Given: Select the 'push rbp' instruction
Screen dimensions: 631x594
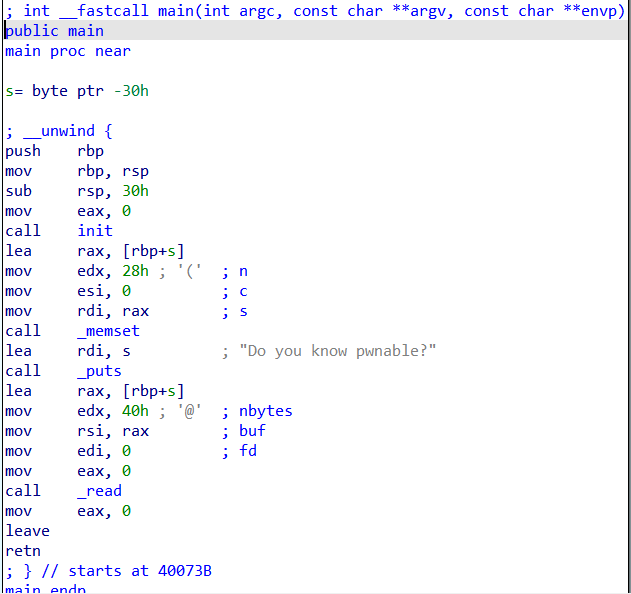Looking at the screenshot, I should coord(54,151).
